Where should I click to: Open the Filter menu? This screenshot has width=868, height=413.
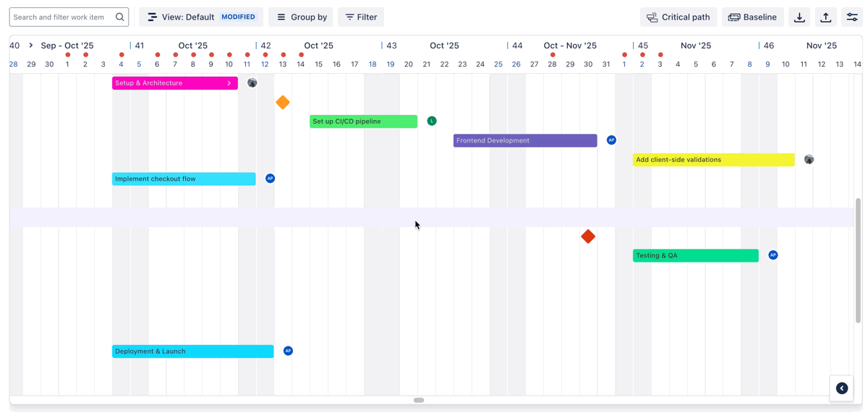[361, 17]
